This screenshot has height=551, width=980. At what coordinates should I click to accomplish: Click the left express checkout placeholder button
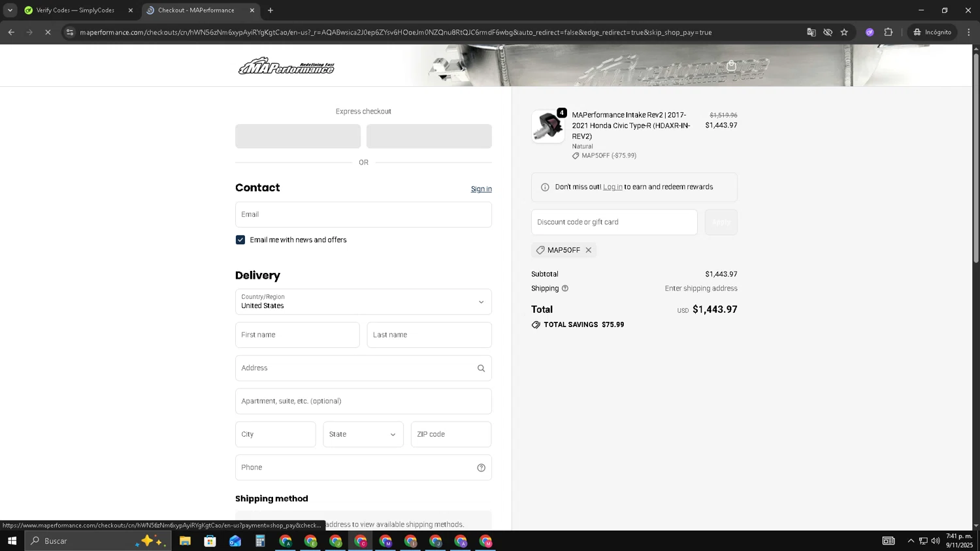[298, 136]
